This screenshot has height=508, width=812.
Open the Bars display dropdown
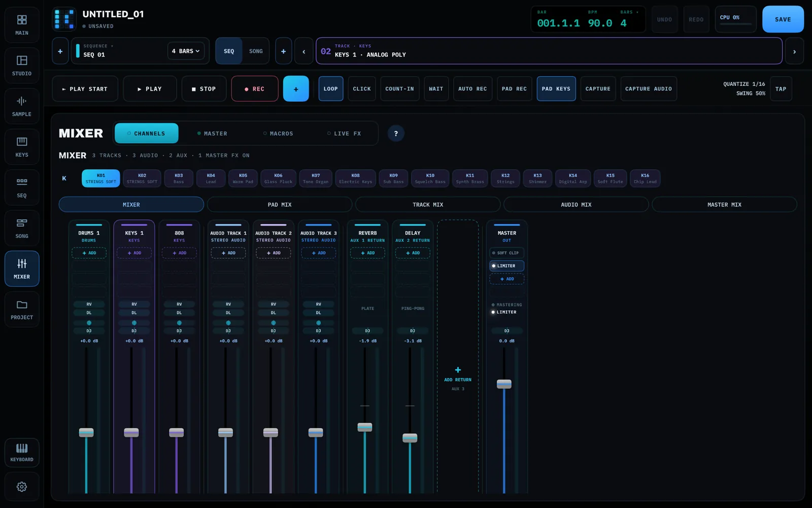tap(630, 19)
